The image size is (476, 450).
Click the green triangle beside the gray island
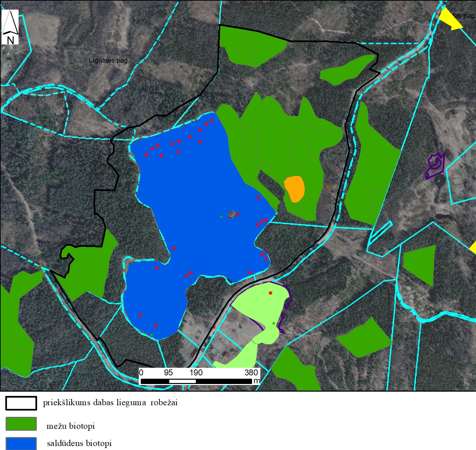pos(222,217)
